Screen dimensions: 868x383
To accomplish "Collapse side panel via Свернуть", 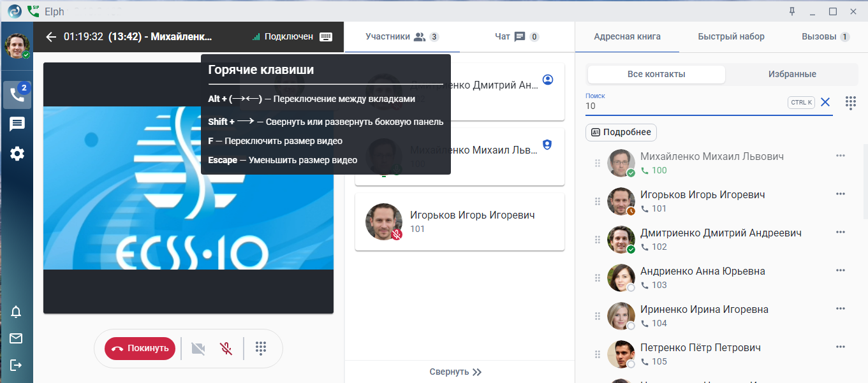I will (x=455, y=372).
